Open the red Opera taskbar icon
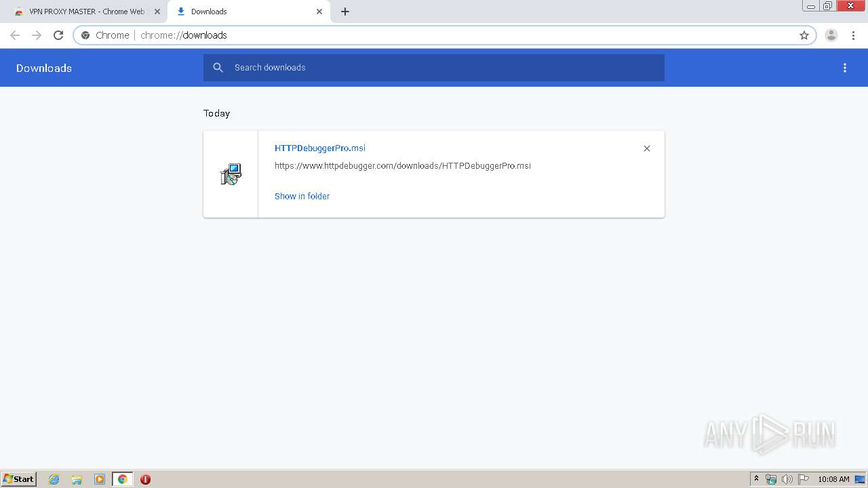This screenshot has height=488, width=868. 145,479
